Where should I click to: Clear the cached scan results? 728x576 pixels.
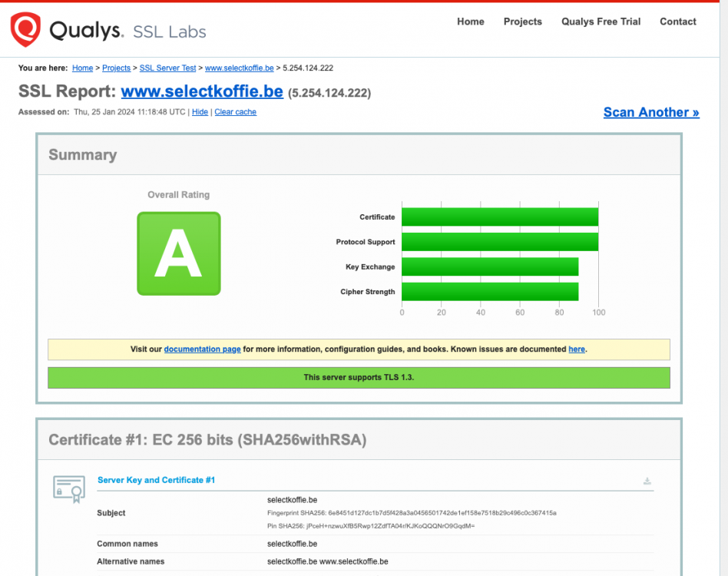(x=235, y=112)
